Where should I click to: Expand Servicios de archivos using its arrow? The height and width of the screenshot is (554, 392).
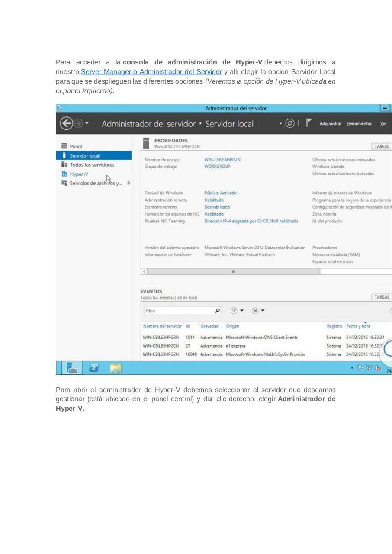coord(129,183)
